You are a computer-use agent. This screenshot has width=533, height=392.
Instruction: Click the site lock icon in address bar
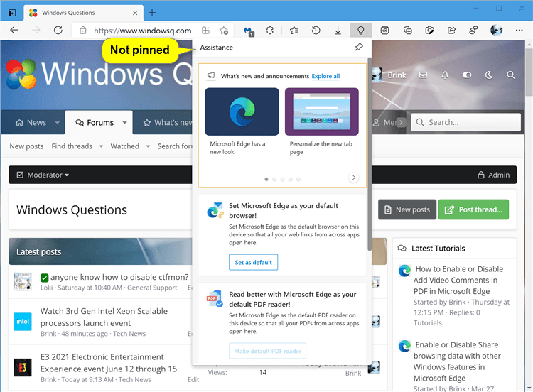(x=82, y=31)
